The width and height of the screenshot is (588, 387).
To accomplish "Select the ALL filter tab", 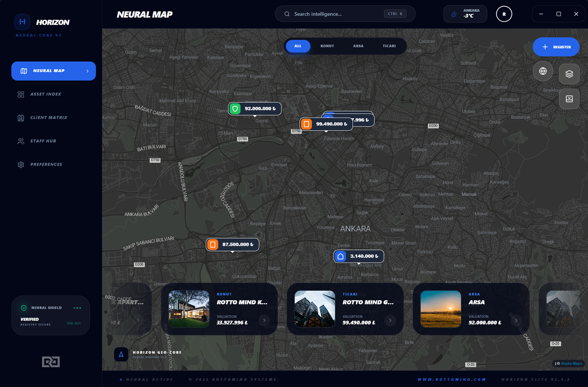I will point(298,46).
